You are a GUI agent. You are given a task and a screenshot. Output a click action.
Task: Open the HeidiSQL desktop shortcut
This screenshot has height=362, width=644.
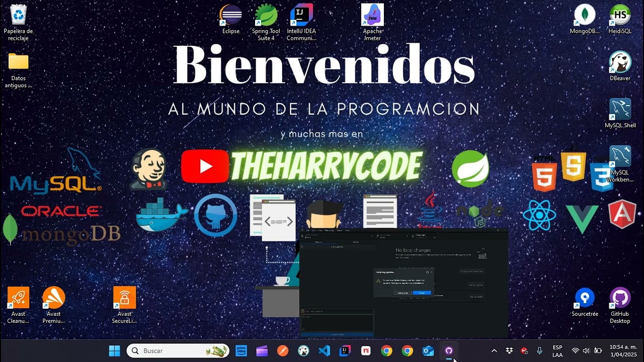tap(620, 20)
